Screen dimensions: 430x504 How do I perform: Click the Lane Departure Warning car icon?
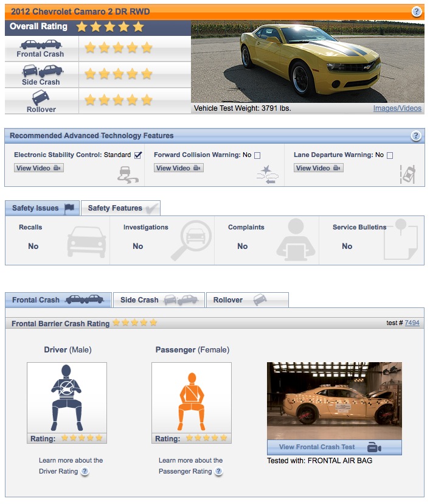408,175
